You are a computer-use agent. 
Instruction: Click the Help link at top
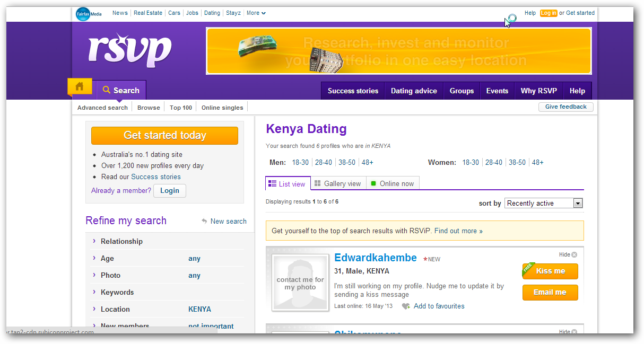pos(530,13)
